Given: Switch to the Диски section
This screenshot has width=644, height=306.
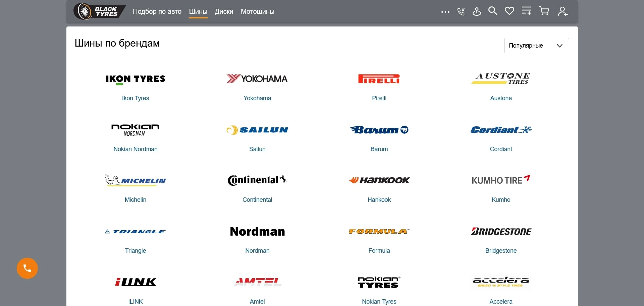Looking at the screenshot, I should (x=224, y=11).
